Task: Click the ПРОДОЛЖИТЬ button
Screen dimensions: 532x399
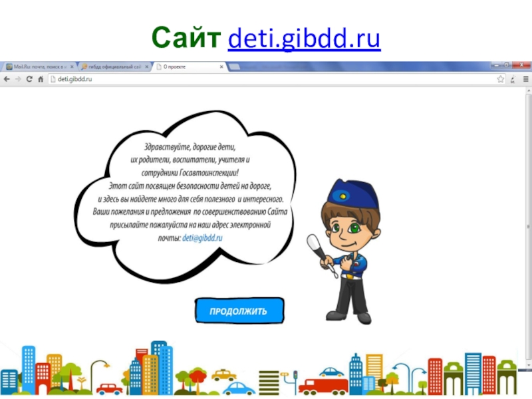Action: pyautogui.click(x=239, y=311)
